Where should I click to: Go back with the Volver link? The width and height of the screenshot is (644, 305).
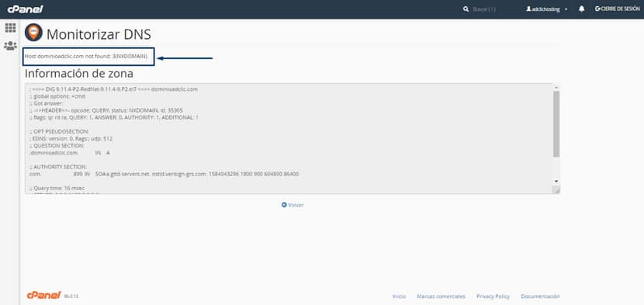click(293, 205)
